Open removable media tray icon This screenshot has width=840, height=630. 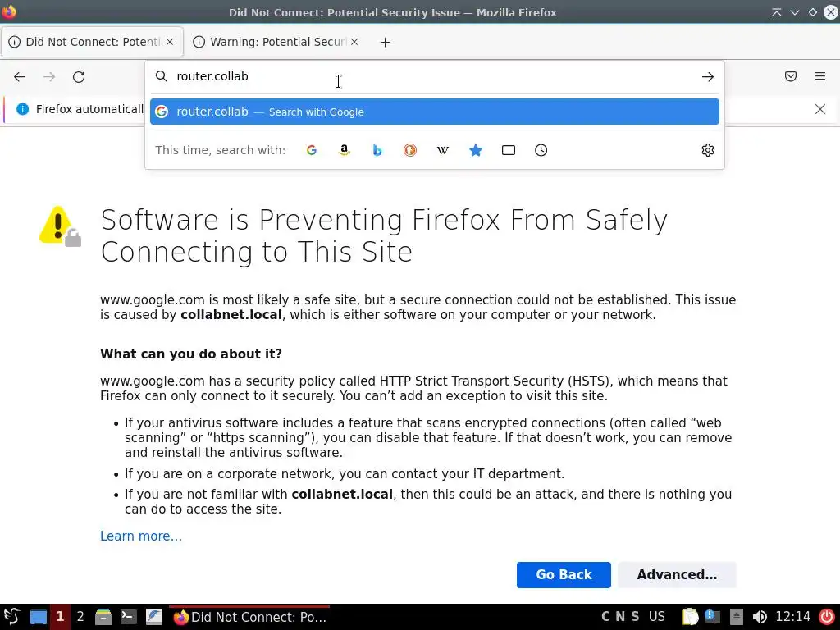point(737,617)
